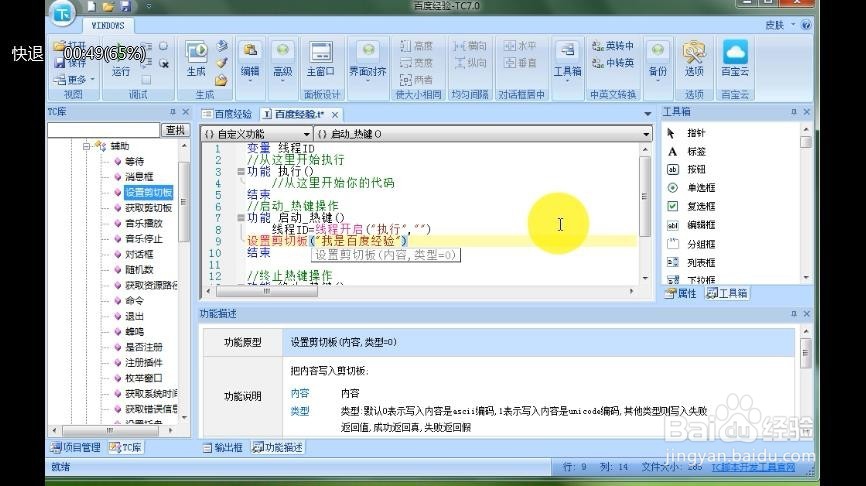
Task: Click the brush clean icon in 生成 group
Action: [221, 63]
